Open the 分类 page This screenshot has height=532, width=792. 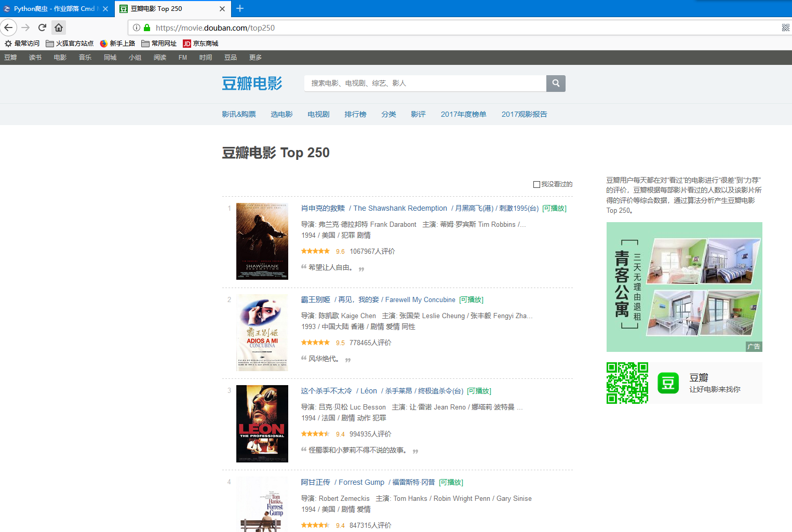point(388,114)
